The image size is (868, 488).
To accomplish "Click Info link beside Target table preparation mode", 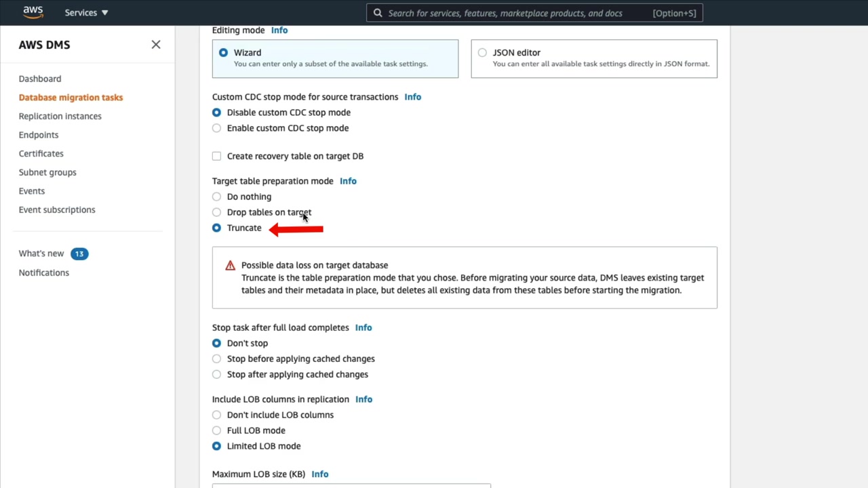I will (x=348, y=181).
